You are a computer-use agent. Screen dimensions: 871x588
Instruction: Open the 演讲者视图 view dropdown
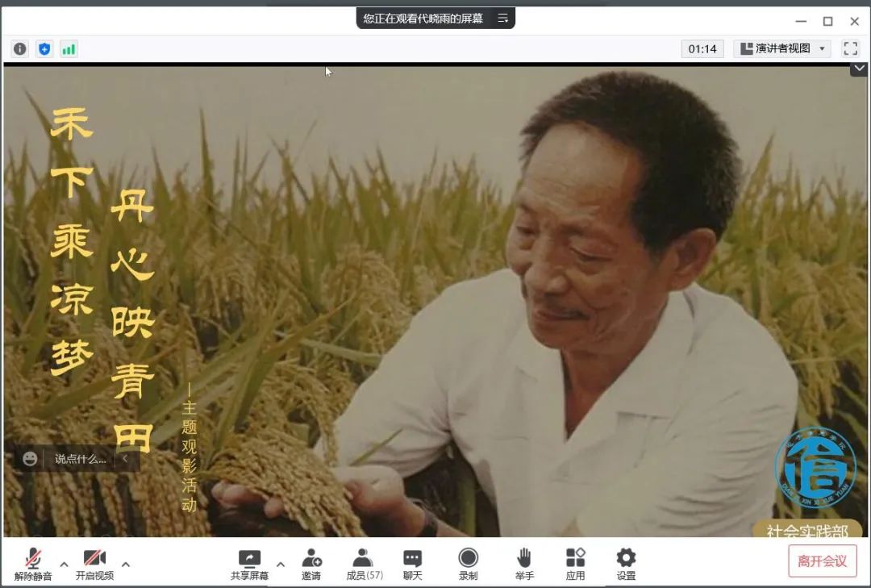pyautogui.click(x=781, y=48)
